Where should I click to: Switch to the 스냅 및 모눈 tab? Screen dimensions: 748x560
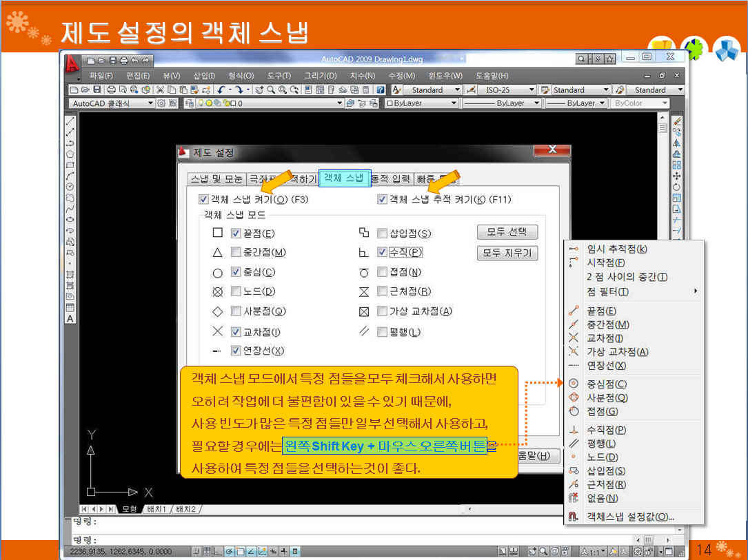coord(216,179)
